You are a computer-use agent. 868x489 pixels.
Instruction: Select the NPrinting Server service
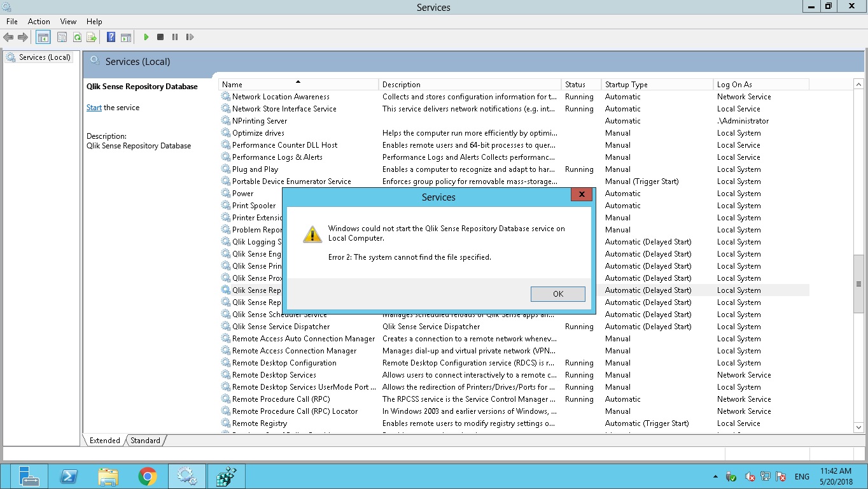[514, 121]
